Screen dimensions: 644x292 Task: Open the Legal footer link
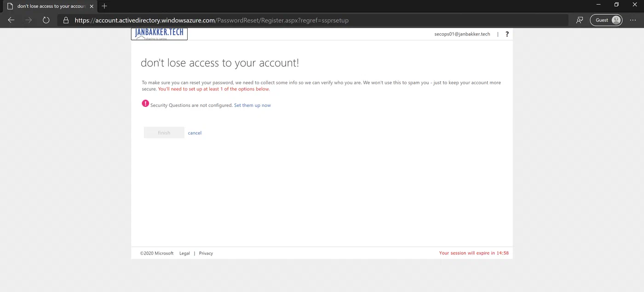pyautogui.click(x=184, y=253)
